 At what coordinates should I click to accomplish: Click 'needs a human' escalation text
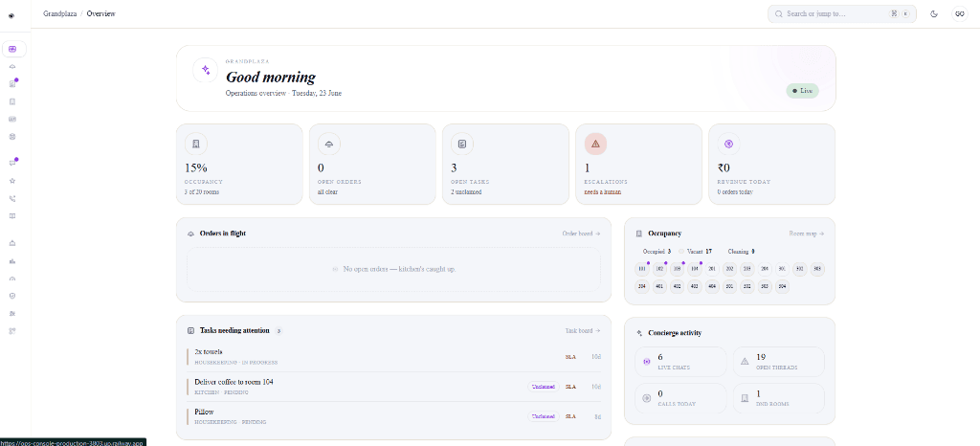tap(603, 191)
